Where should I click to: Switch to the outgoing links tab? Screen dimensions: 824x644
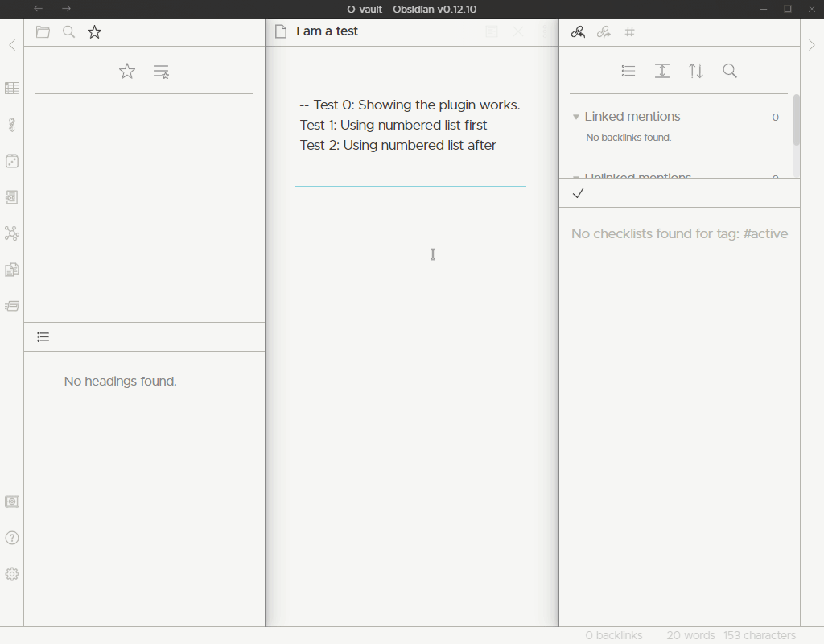point(604,32)
